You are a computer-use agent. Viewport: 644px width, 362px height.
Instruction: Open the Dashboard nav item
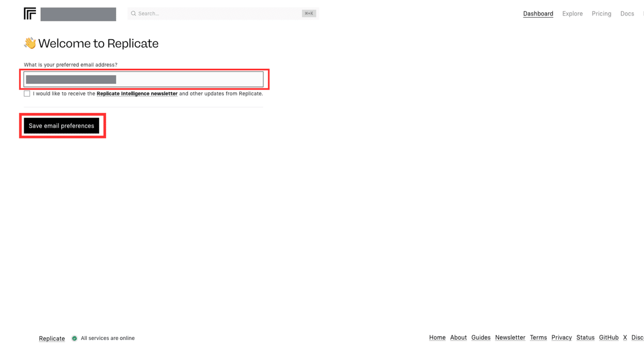pyautogui.click(x=538, y=14)
